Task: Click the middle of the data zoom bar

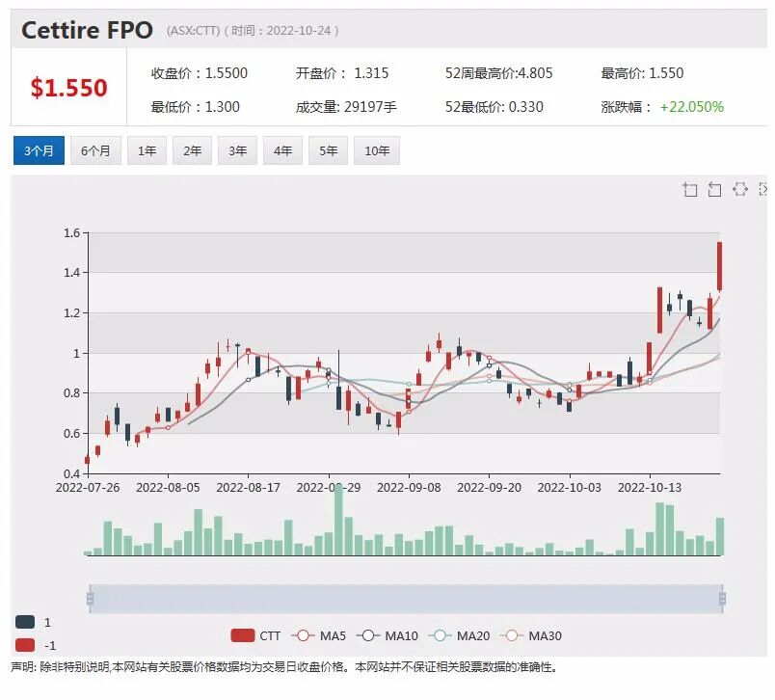Action: coord(406,599)
